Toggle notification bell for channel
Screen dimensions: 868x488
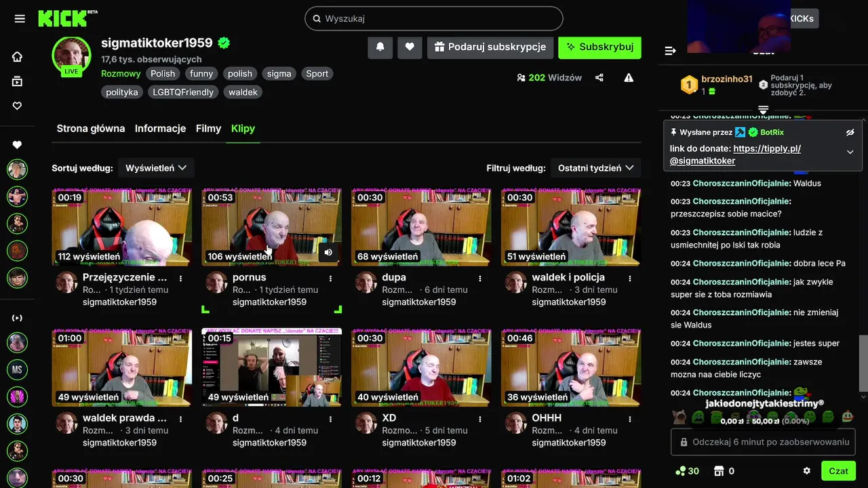pyautogui.click(x=380, y=47)
